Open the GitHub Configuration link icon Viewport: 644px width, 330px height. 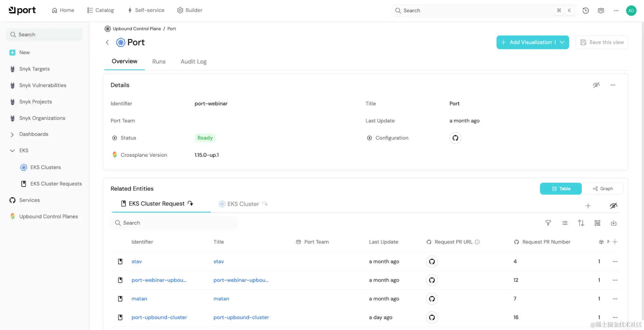[455, 138]
